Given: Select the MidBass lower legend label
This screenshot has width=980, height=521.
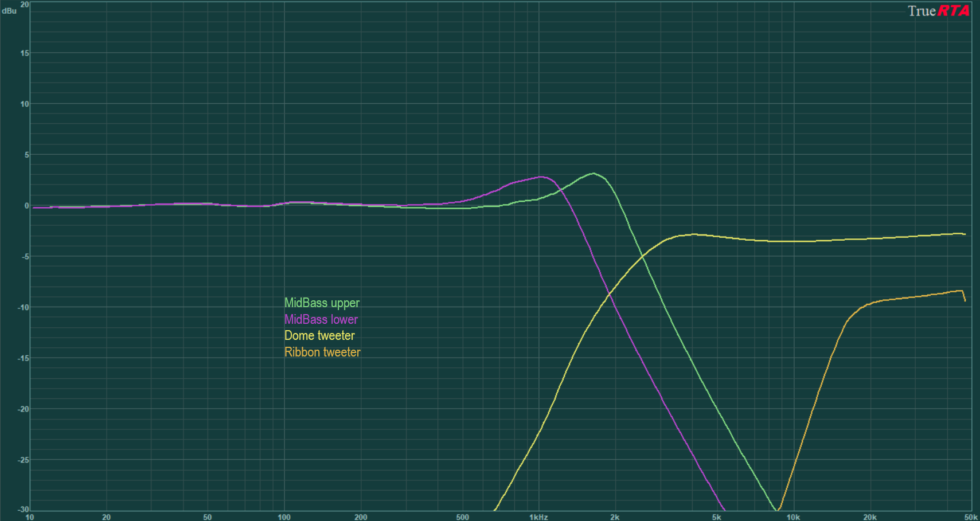Looking at the screenshot, I should pos(321,319).
